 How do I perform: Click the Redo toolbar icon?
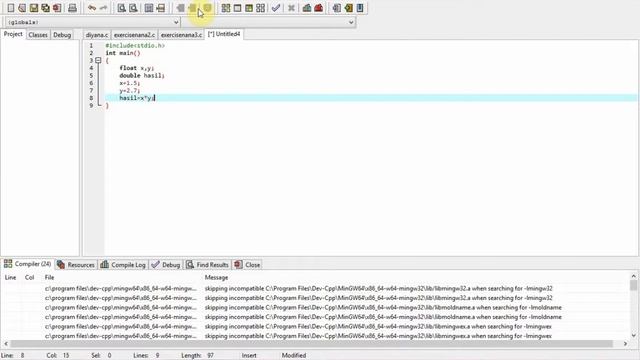click(103, 8)
